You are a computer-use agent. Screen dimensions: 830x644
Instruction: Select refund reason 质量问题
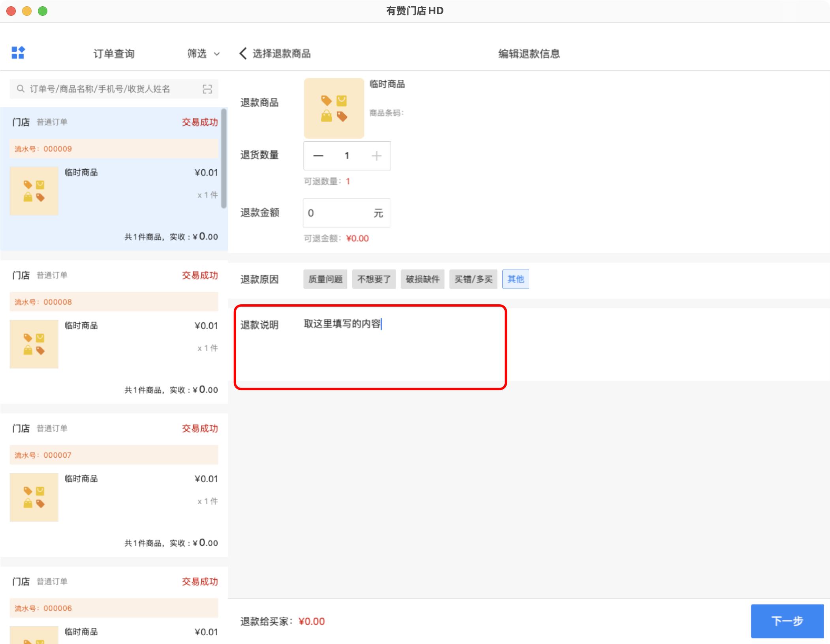[x=325, y=279]
